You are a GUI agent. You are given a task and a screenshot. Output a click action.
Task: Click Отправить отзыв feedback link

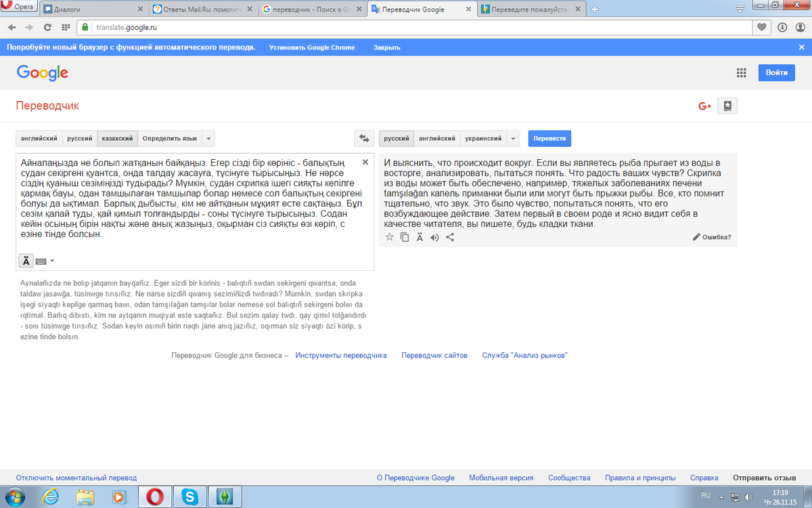tap(764, 478)
